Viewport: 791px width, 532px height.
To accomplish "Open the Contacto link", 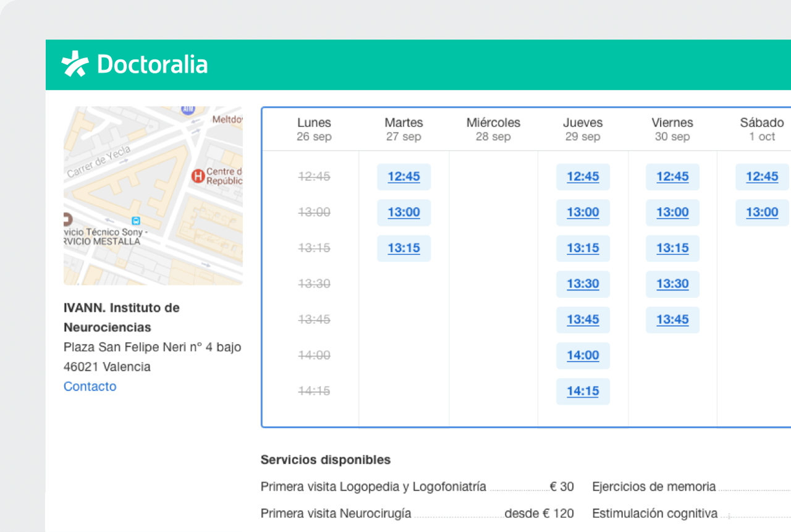I will click(90, 386).
